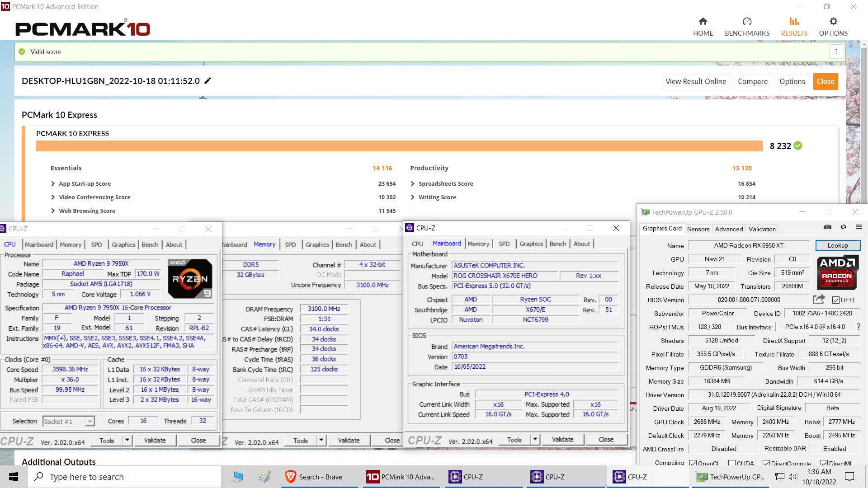Open the notification center icon
Viewport: 868px width, 488px height.
(x=849, y=477)
